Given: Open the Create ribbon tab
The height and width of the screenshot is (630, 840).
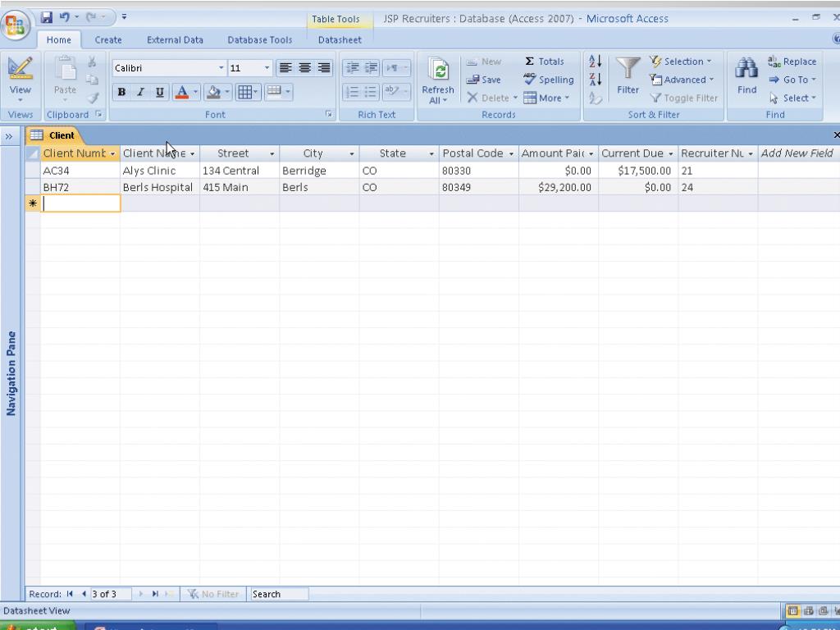Looking at the screenshot, I should point(107,39).
